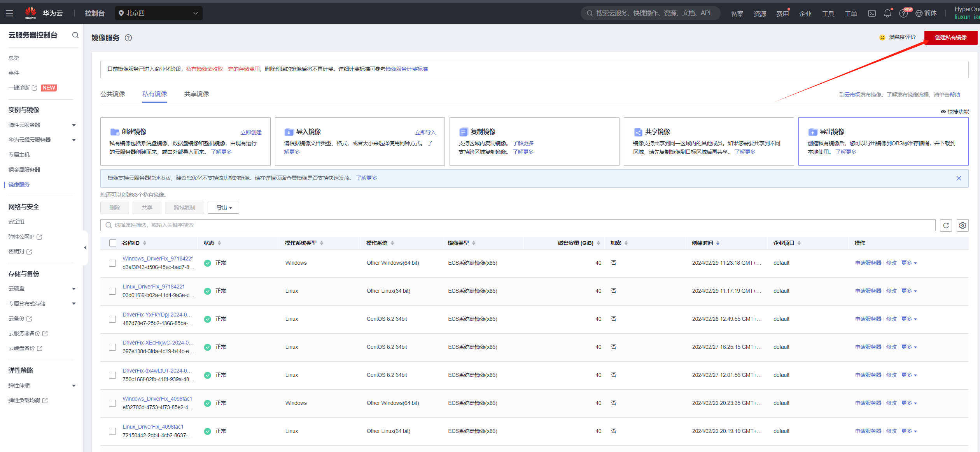Open the 费用 top menu
980x452 pixels.
coord(782,14)
